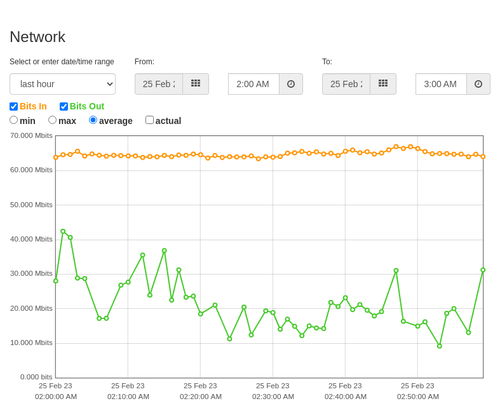Click the Network heading
The height and width of the screenshot is (403, 500).
coord(37,37)
